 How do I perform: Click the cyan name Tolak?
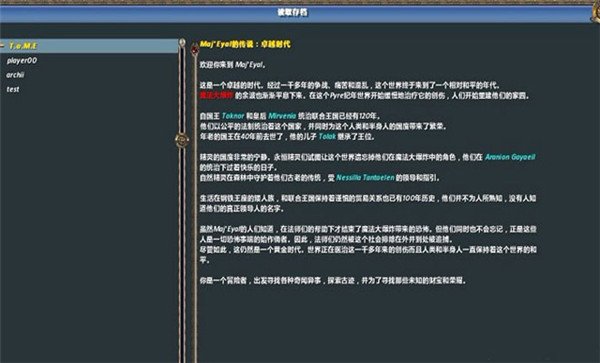(327, 137)
